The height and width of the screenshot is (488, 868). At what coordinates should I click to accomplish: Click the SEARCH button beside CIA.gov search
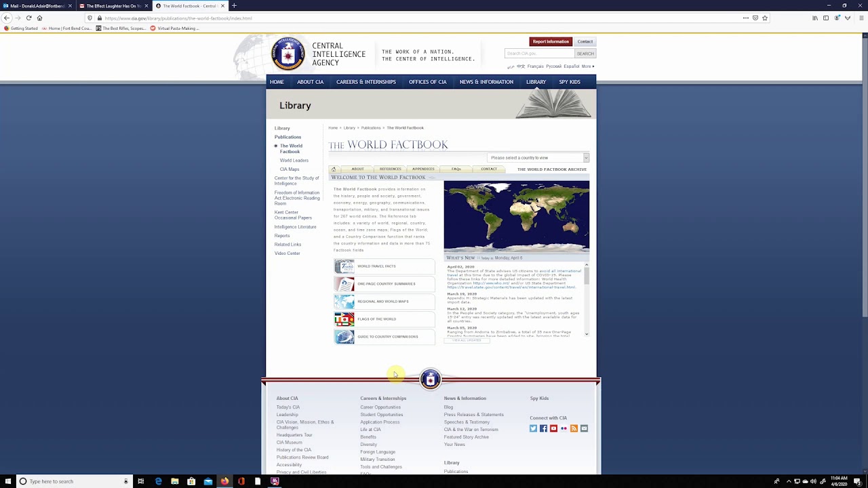(x=585, y=54)
